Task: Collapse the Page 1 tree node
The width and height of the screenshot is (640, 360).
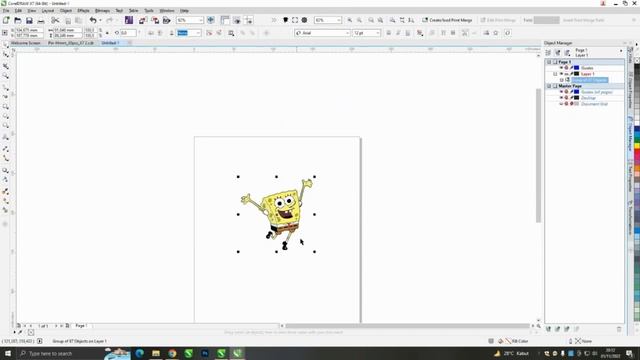Action: tap(549, 62)
